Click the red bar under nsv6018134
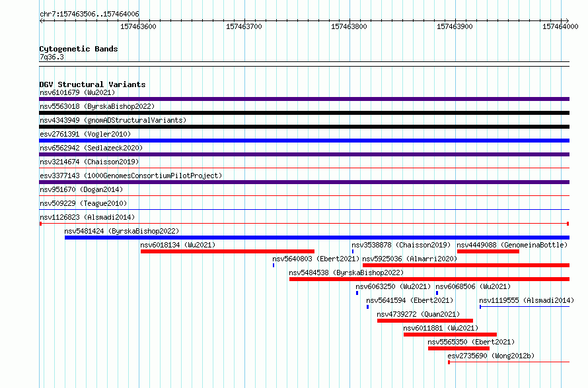 pos(228,251)
